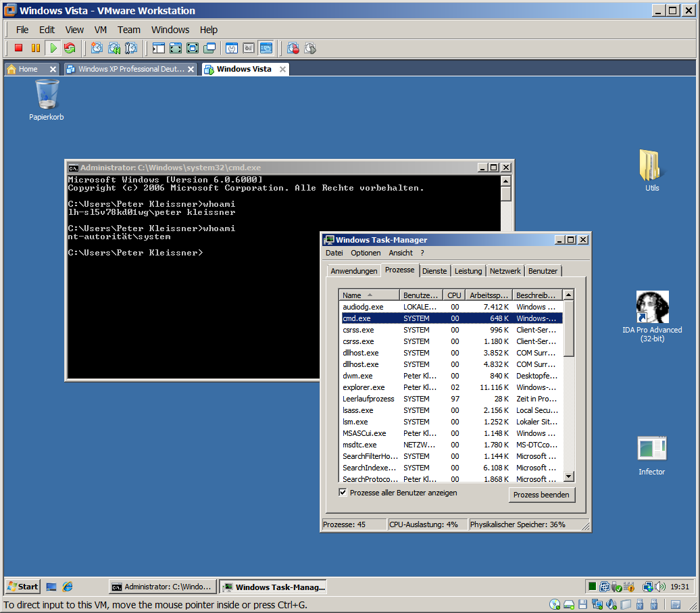Take a snapshot with the snapshot icon
The width and height of the screenshot is (700, 613).
[x=97, y=48]
